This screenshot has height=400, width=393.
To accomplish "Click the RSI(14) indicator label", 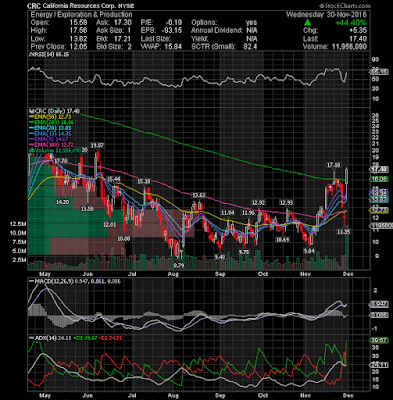I will 49,54.
